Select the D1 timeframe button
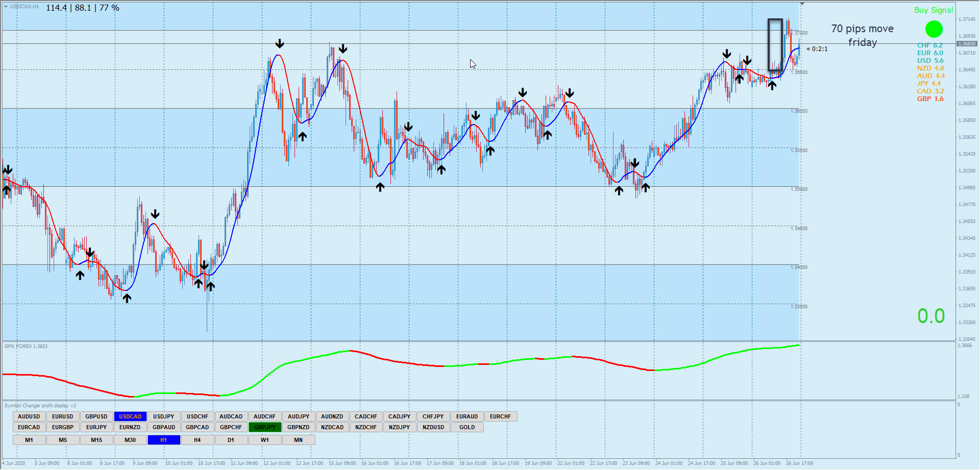 pos(231,440)
